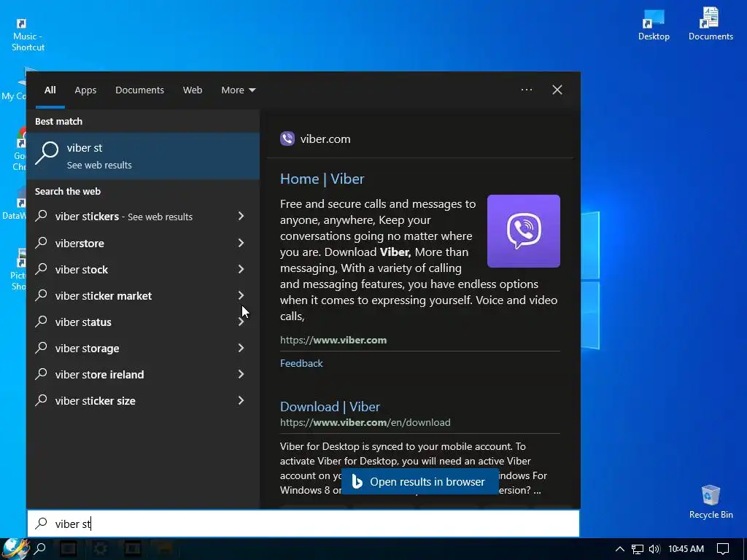Select viber sticker size suggestion text
This screenshot has width=747, height=560.
pos(96,401)
